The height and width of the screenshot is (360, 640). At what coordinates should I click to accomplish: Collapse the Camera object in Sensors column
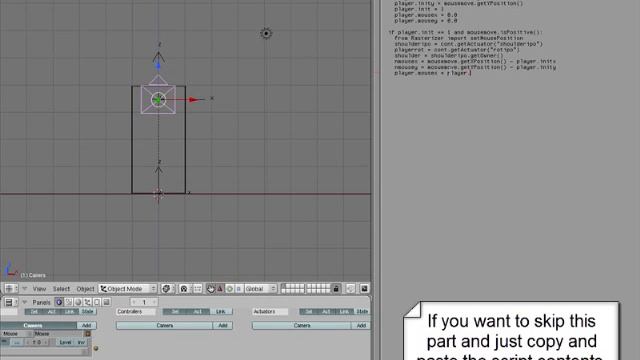click(38, 325)
